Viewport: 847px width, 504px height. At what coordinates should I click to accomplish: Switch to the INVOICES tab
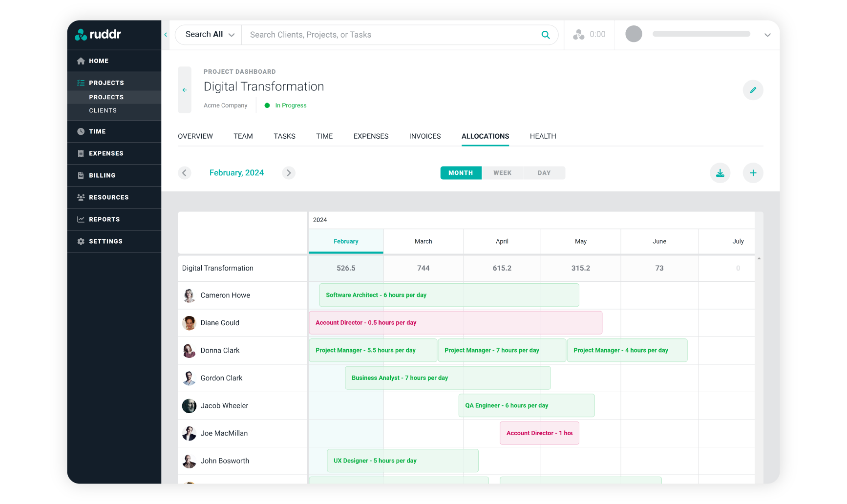tap(424, 136)
